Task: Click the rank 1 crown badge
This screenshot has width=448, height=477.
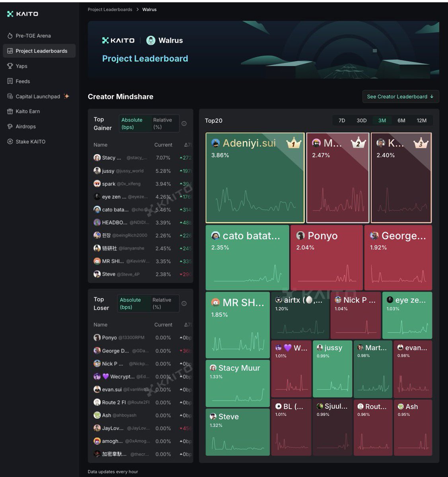Action: 293,143
